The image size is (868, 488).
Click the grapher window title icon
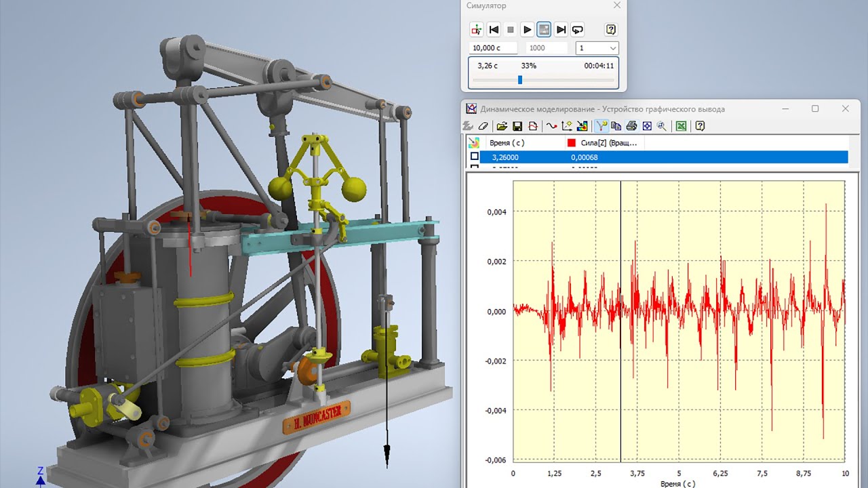(x=471, y=108)
